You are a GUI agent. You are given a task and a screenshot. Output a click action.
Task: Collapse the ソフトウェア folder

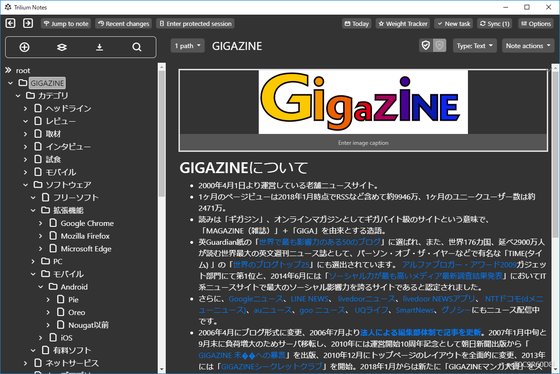coord(25,185)
